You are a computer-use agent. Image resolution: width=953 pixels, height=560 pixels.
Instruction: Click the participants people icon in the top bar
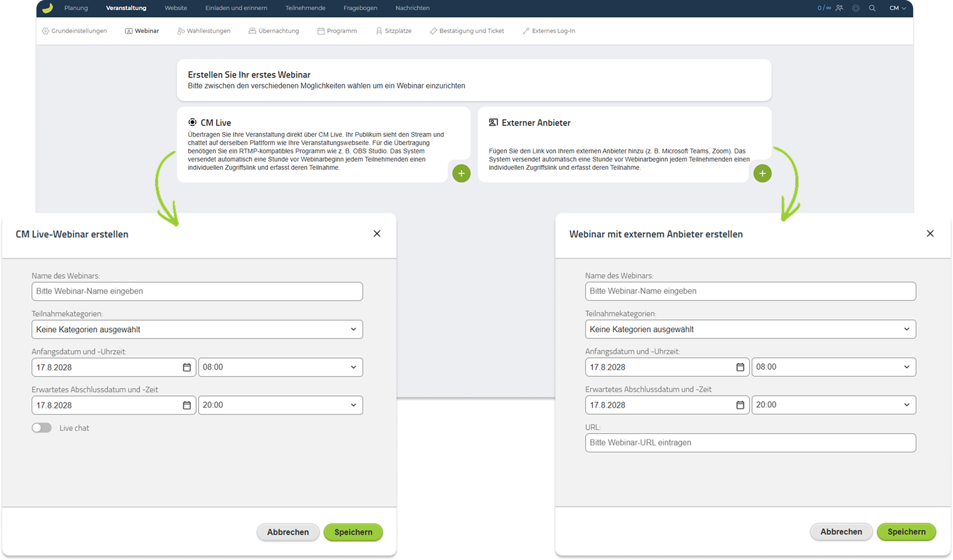[x=839, y=8]
